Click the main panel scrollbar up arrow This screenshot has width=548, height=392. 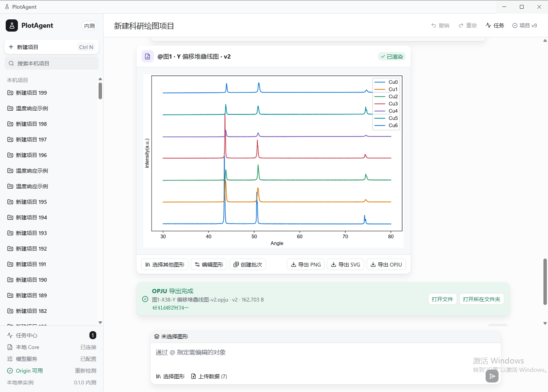click(x=545, y=40)
